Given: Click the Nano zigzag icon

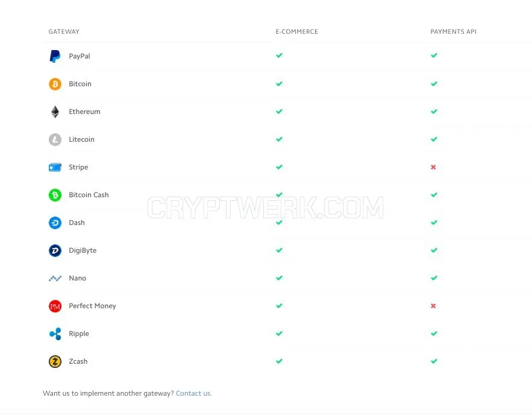Looking at the screenshot, I should pos(55,279).
